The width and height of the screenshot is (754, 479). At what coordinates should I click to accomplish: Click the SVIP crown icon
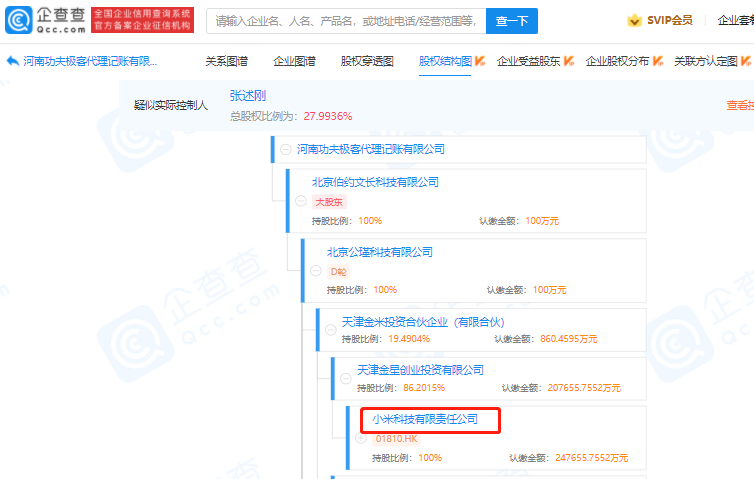click(x=635, y=20)
